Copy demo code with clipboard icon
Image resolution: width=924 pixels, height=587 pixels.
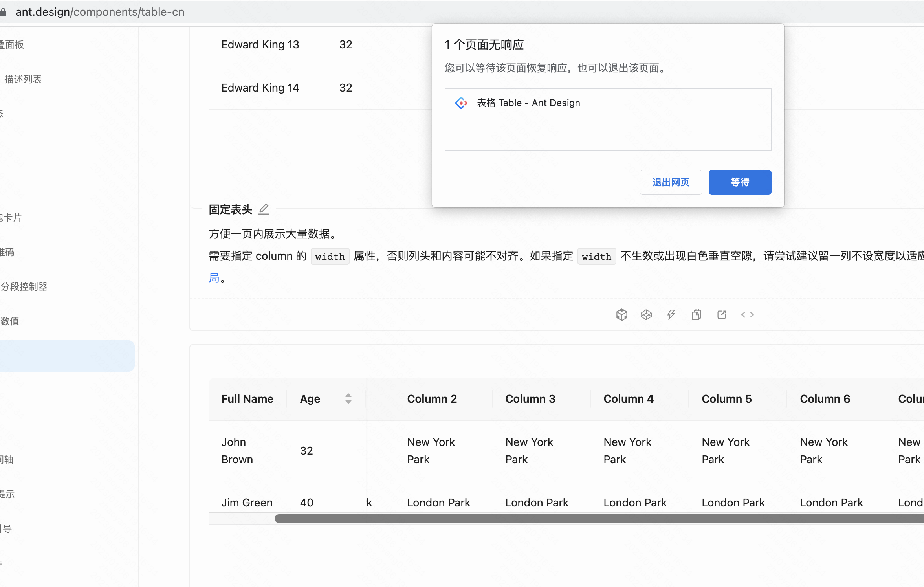tap(696, 315)
